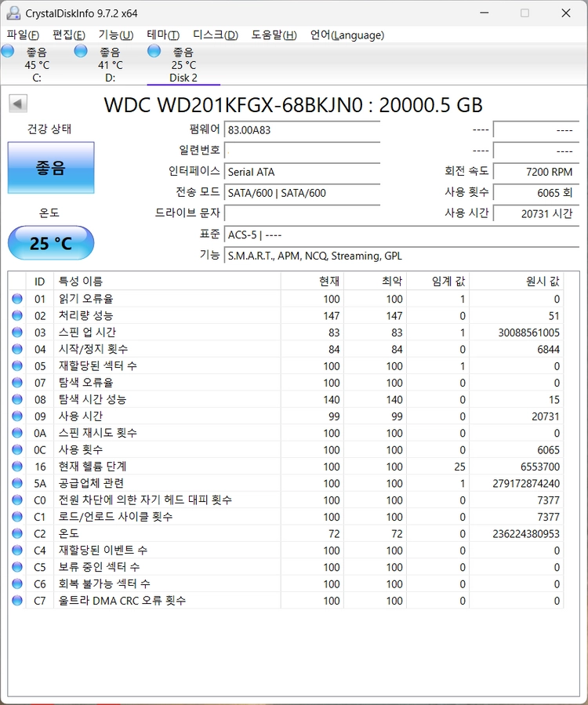The width and height of the screenshot is (588, 705).
Task: Click the ID column header
Action: click(x=39, y=282)
